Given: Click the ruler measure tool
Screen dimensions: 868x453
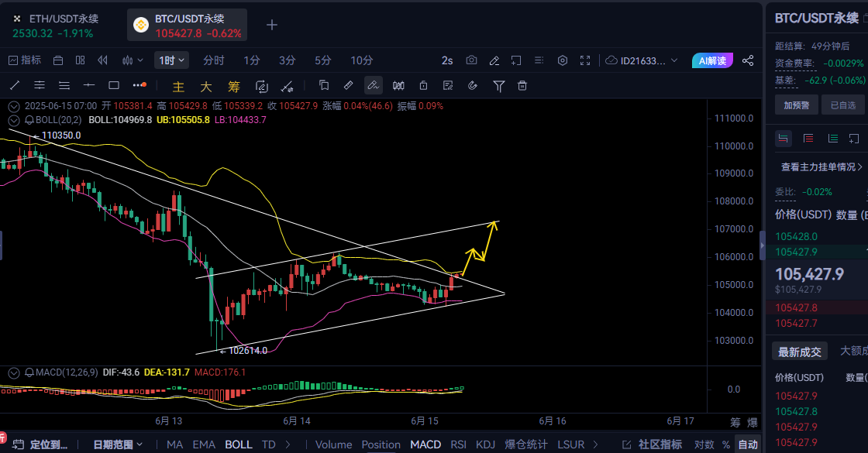Looking at the screenshot, I should click(348, 85).
